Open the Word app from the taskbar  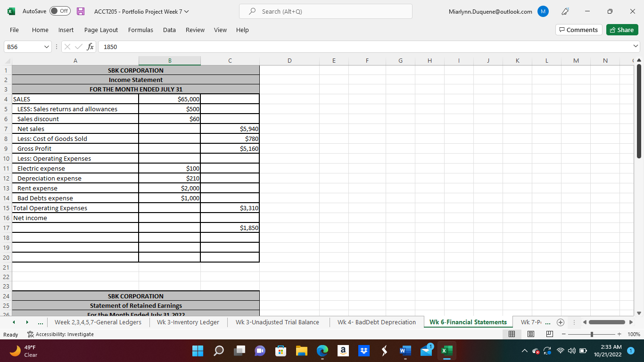405,351
